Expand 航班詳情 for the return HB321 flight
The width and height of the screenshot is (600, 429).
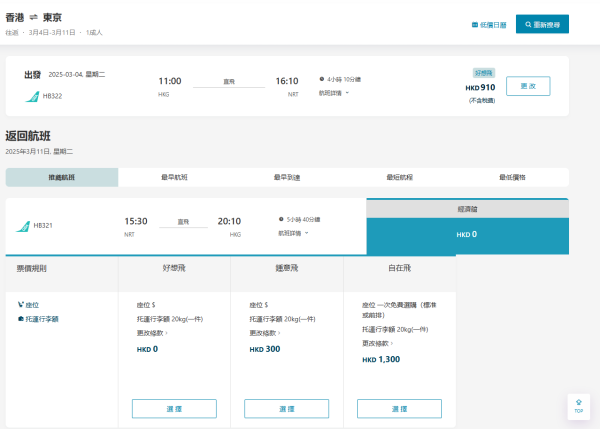click(x=292, y=233)
